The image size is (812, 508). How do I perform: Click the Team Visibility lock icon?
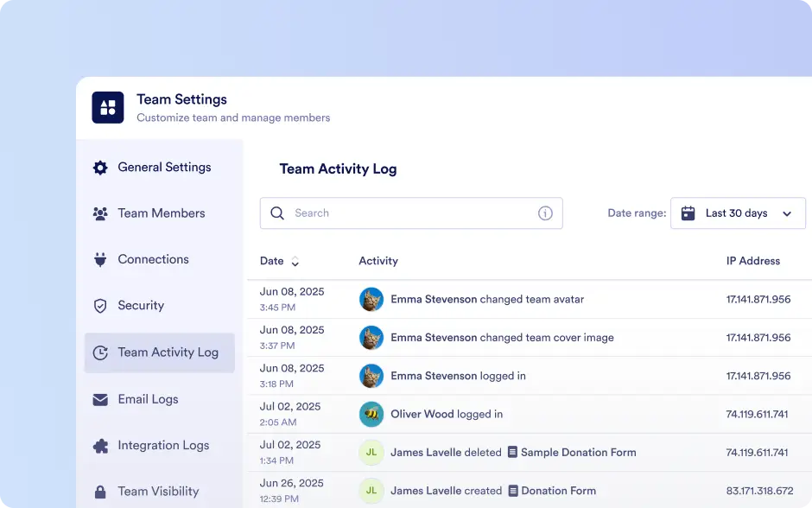[100, 492]
